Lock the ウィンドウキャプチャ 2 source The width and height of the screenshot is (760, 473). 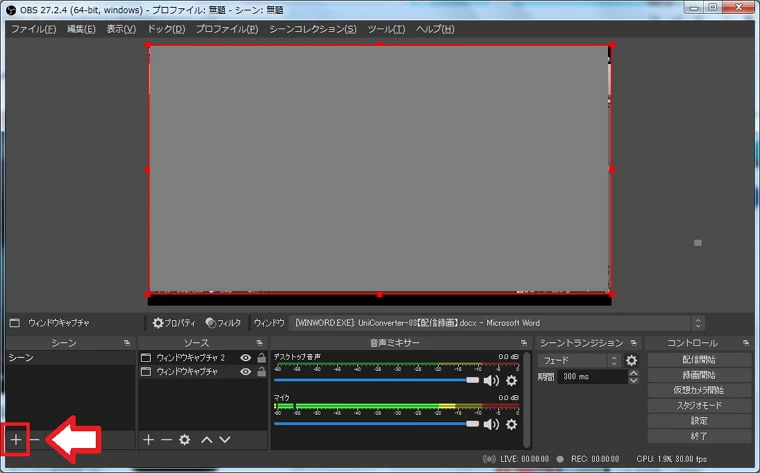(x=260, y=357)
